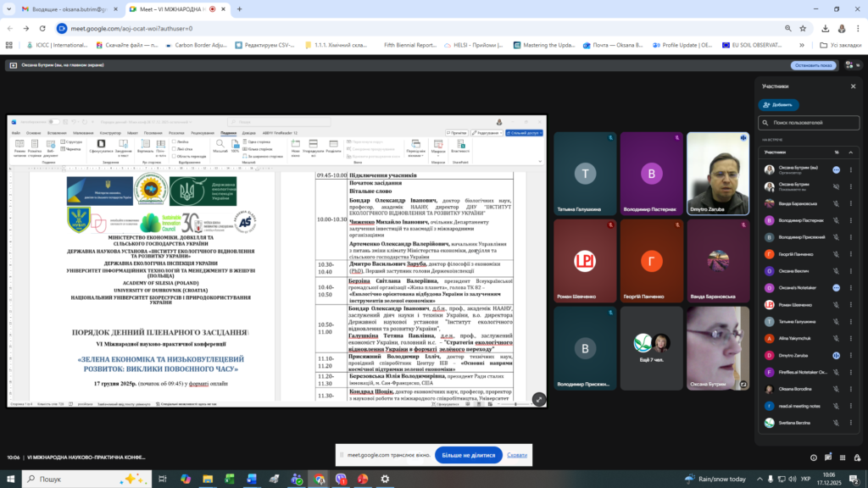Expand shared presentation to full screen

click(x=538, y=399)
